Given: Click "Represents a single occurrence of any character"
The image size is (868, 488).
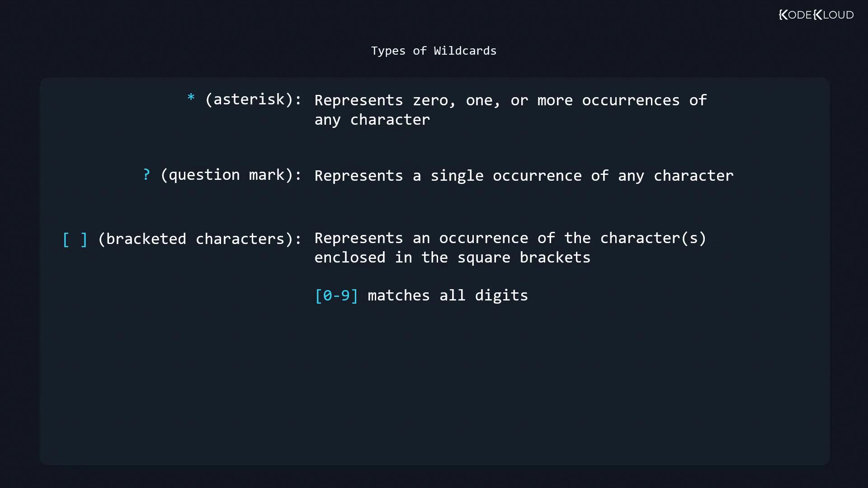Looking at the screenshot, I should pos(524,176).
